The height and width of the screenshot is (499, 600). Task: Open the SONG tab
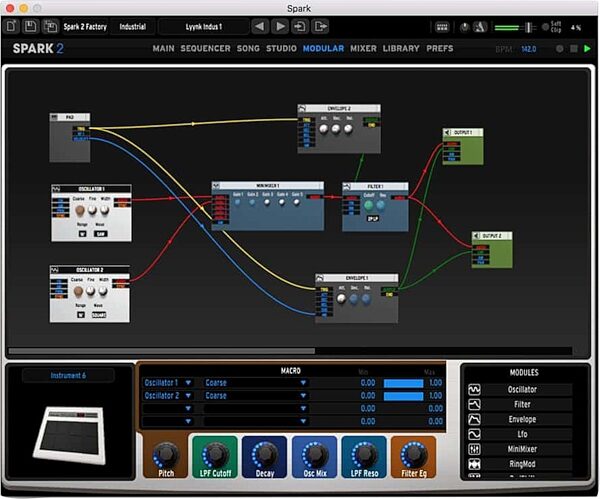[248, 49]
